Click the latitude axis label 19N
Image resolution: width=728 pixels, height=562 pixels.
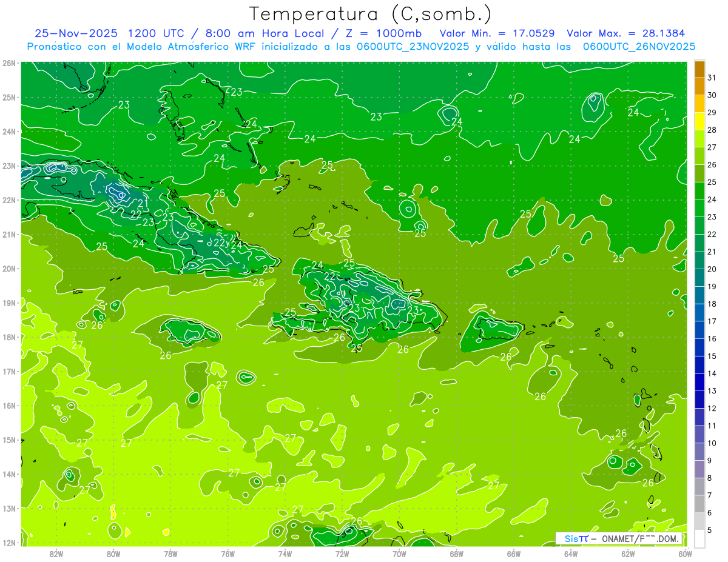pos(9,303)
